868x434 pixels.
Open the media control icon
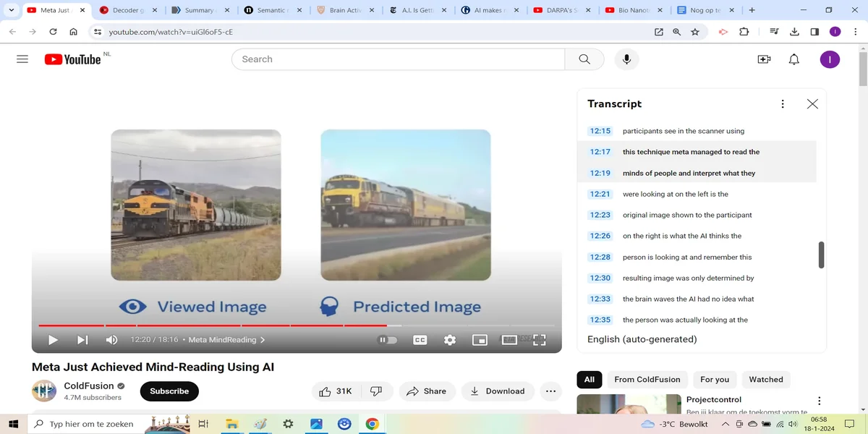[x=774, y=32]
